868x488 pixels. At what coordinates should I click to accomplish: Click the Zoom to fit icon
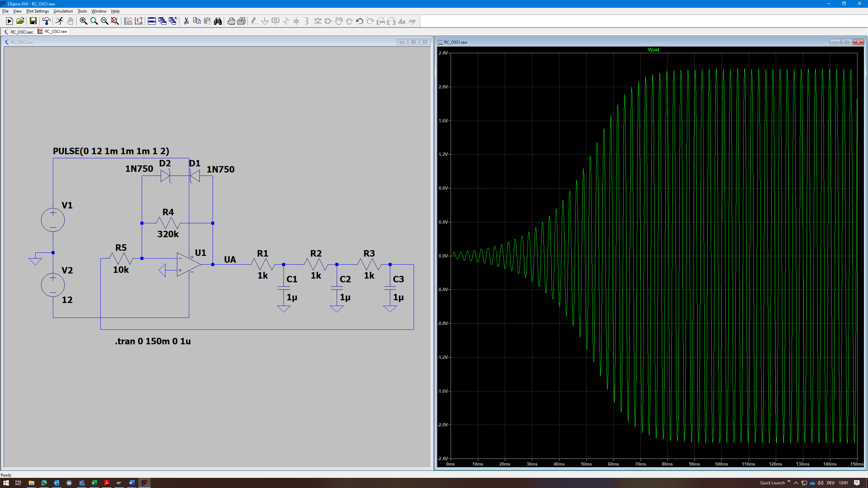click(115, 21)
